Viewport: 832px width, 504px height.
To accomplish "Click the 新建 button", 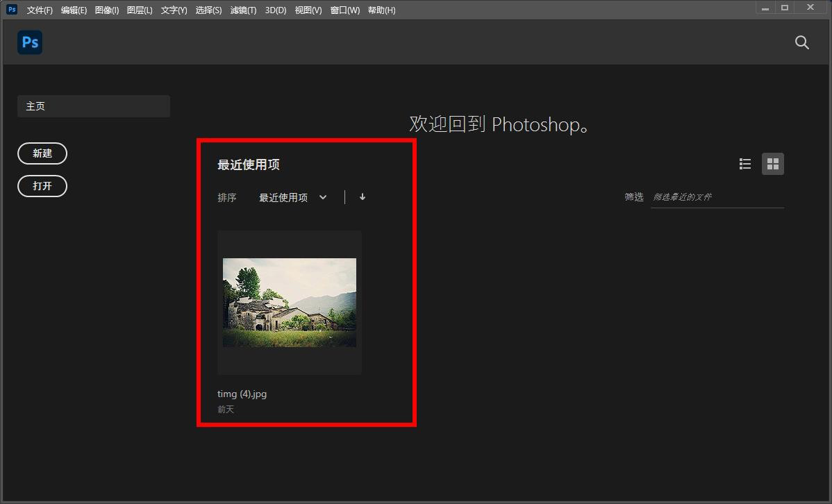I will tap(42, 153).
